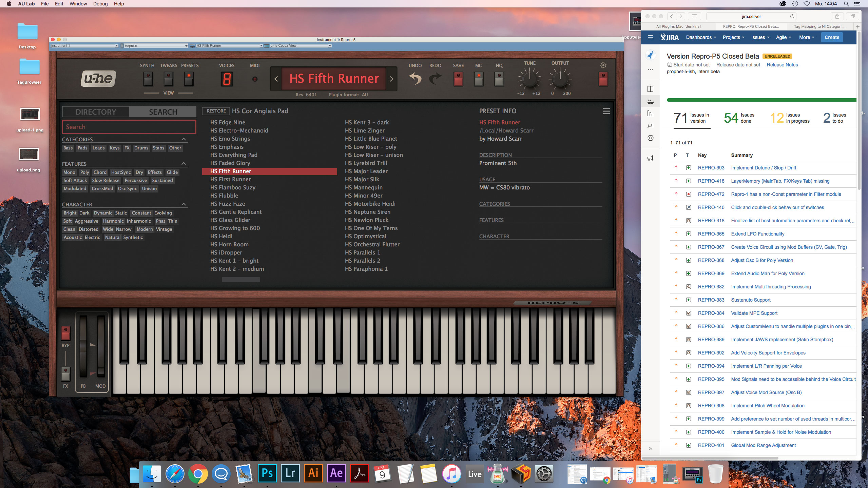Open the JIRA releases icon in sidebar
This screenshot has height=488, width=868.
[651, 101]
